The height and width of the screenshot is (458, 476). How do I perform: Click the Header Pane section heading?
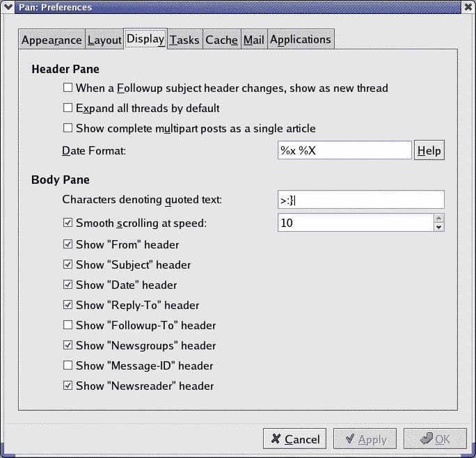(x=65, y=69)
